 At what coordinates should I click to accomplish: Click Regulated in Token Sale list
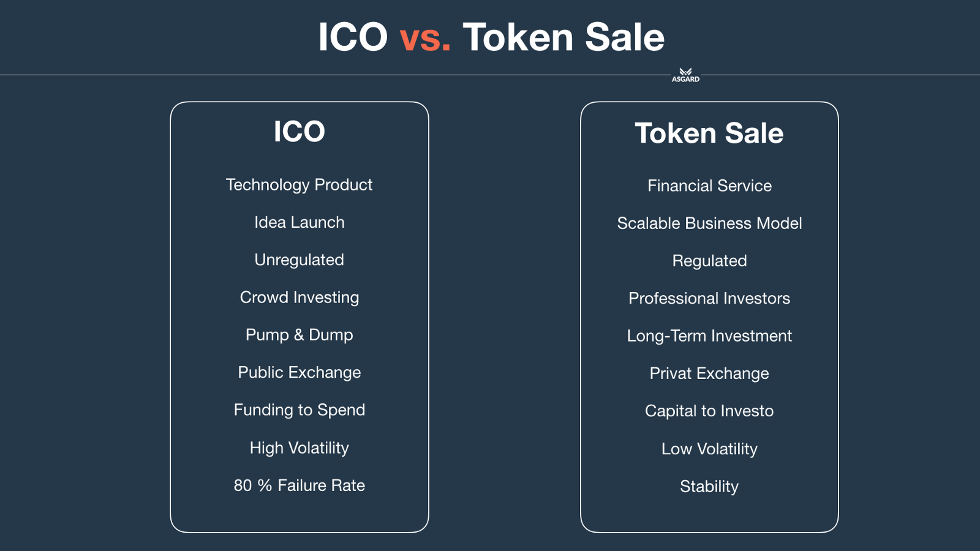[x=709, y=261]
